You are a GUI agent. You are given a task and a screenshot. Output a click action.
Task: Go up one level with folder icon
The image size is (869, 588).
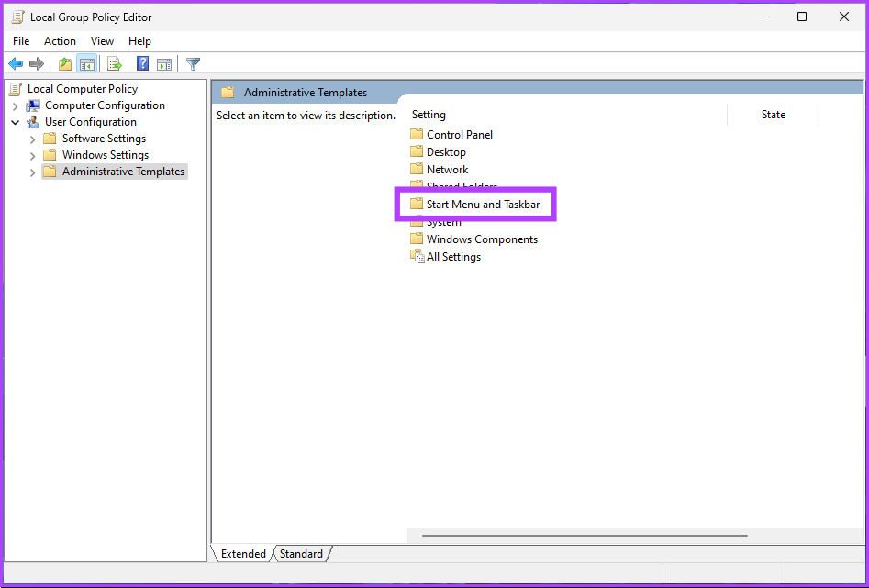(x=64, y=63)
